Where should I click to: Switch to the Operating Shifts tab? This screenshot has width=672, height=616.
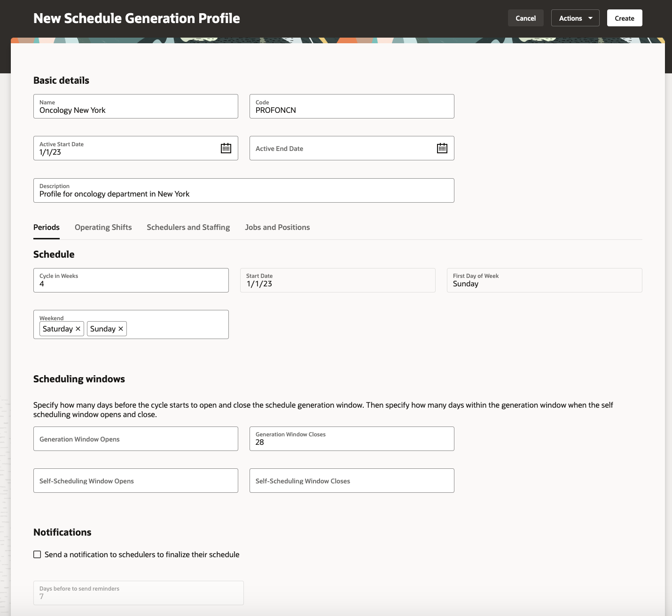point(103,227)
